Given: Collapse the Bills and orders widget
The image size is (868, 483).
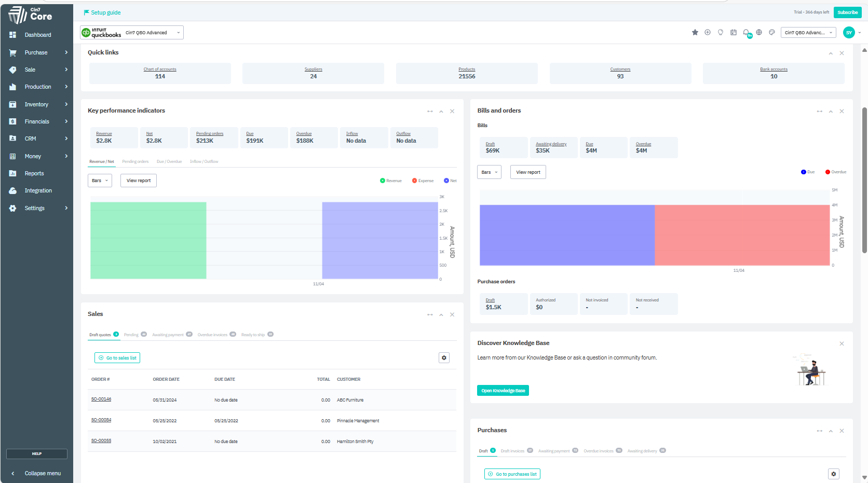Looking at the screenshot, I should tap(831, 111).
